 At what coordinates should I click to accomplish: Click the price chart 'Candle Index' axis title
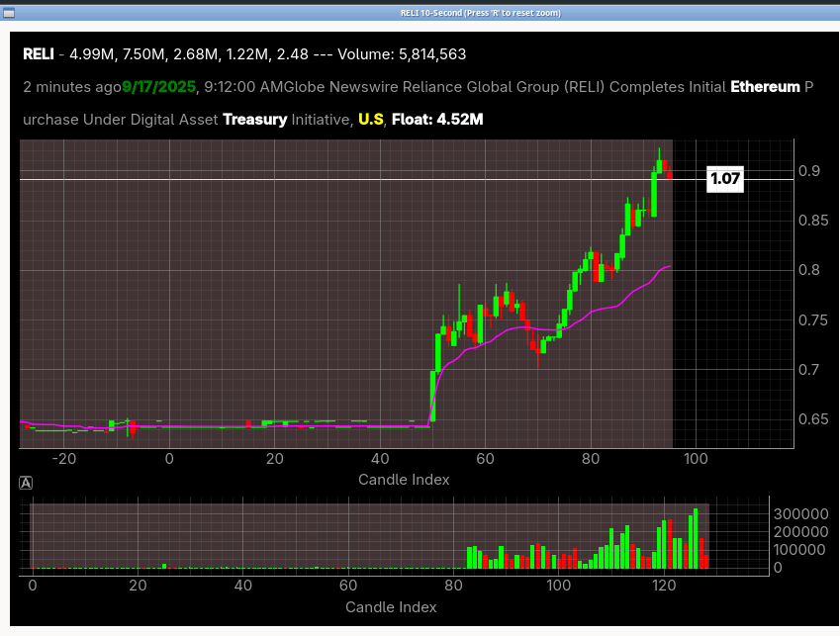[404, 480]
